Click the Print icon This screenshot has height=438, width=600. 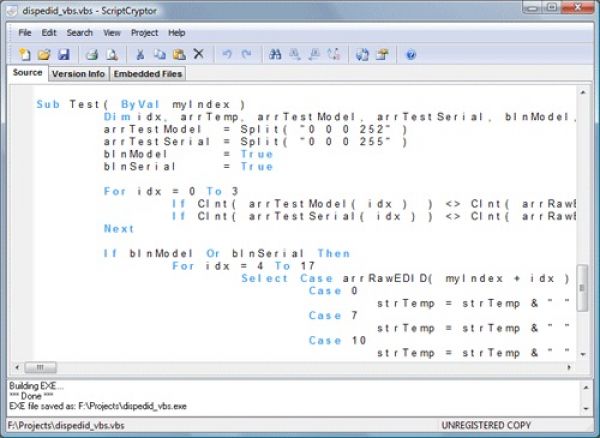click(x=92, y=55)
